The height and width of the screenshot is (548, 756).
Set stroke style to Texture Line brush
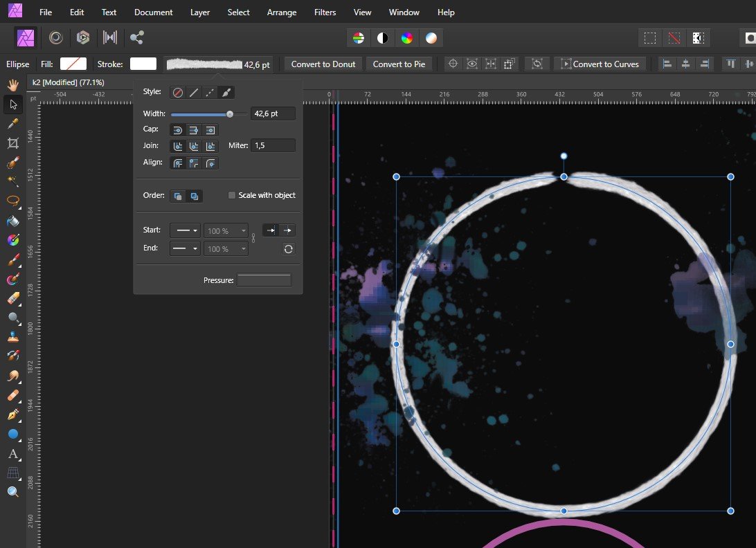(x=226, y=93)
